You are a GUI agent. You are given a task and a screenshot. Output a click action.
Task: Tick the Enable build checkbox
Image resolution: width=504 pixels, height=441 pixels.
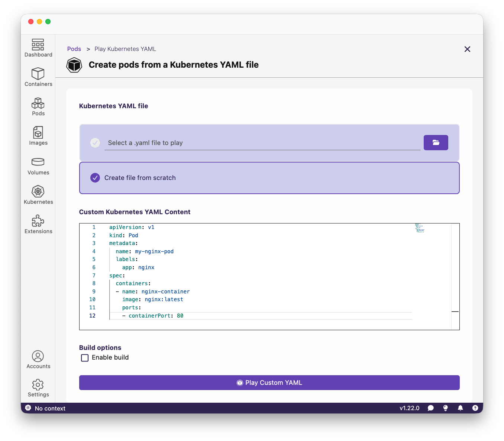pyautogui.click(x=85, y=358)
